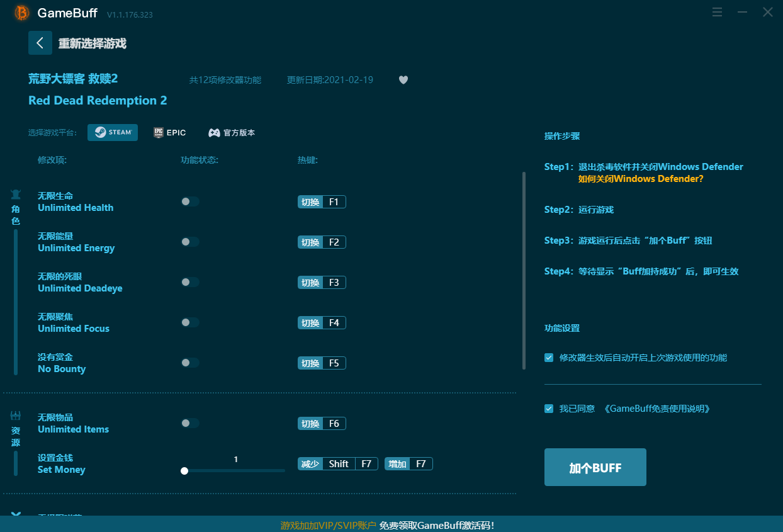Click the 加个BUFF button

[595, 467]
